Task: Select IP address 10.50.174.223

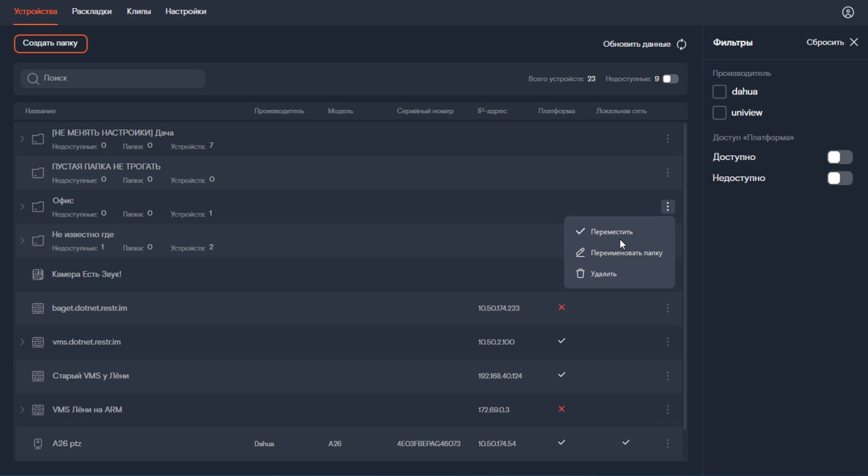Action: click(x=498, y=309)
